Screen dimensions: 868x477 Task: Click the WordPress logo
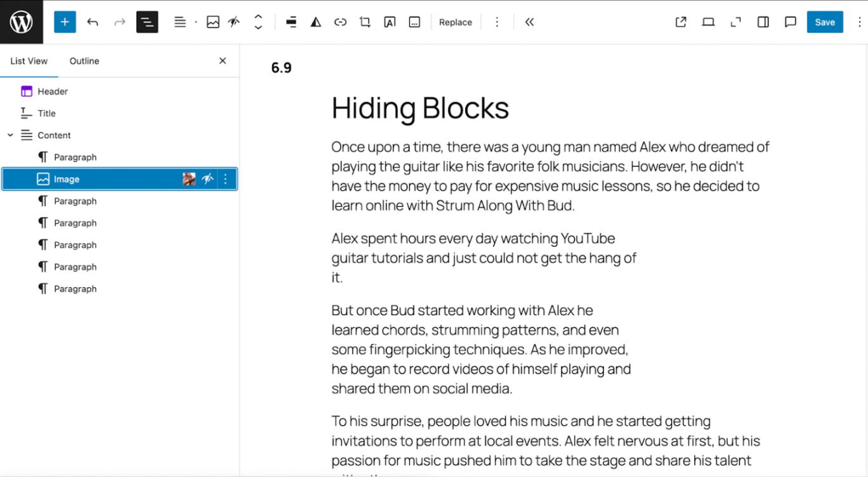tap(22, 22)
